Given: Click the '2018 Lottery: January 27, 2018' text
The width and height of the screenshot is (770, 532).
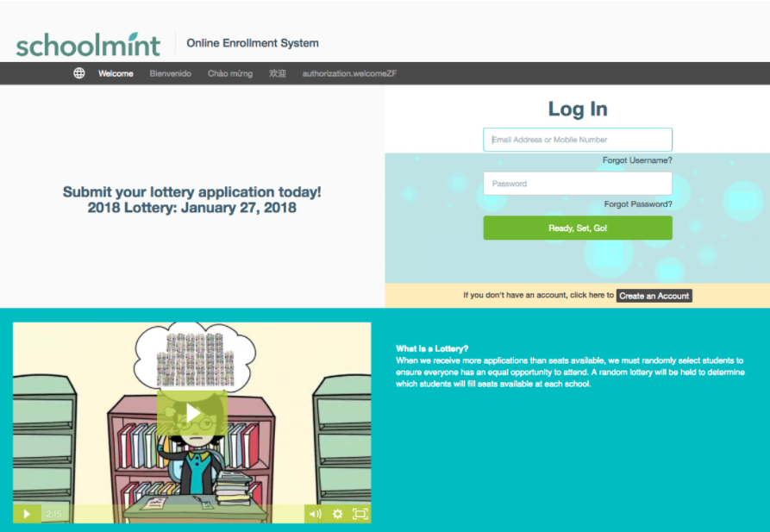Looking at the screenshot, I should point(192,208).
